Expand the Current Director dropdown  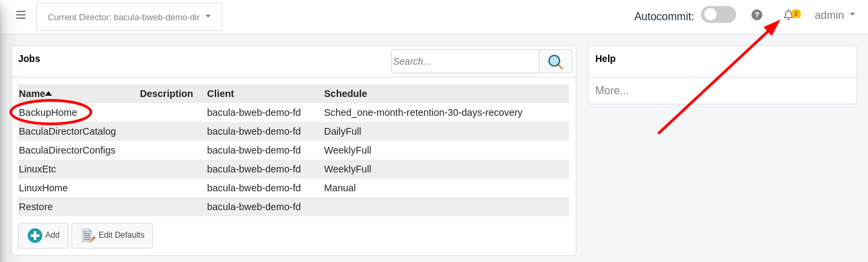(x=129, y=16)
